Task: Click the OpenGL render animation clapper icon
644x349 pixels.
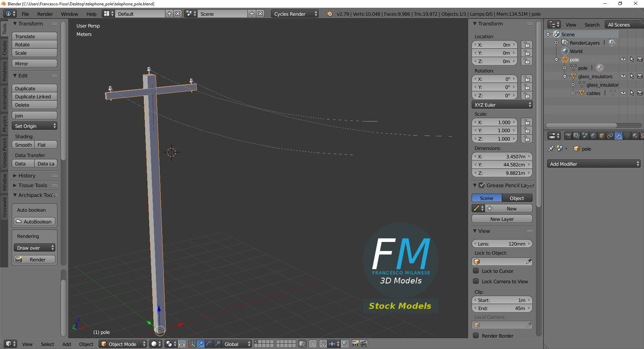Action: click(x=364, y=344)
